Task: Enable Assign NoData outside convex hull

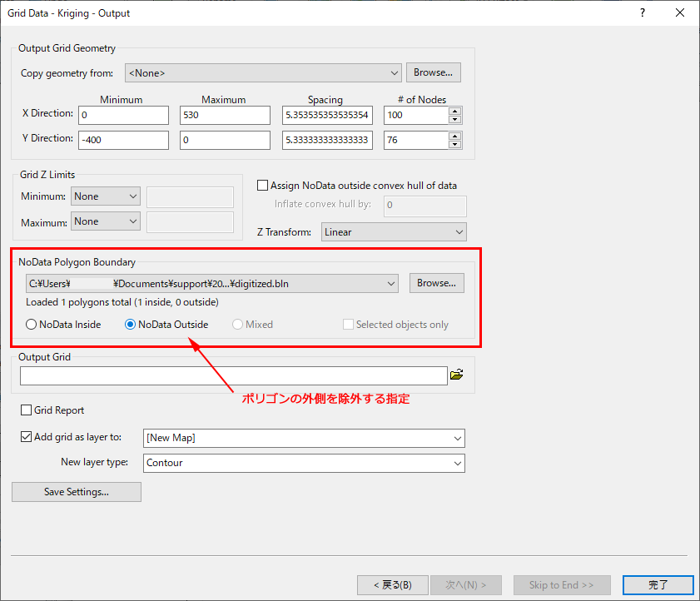Action: pos(264,186)
